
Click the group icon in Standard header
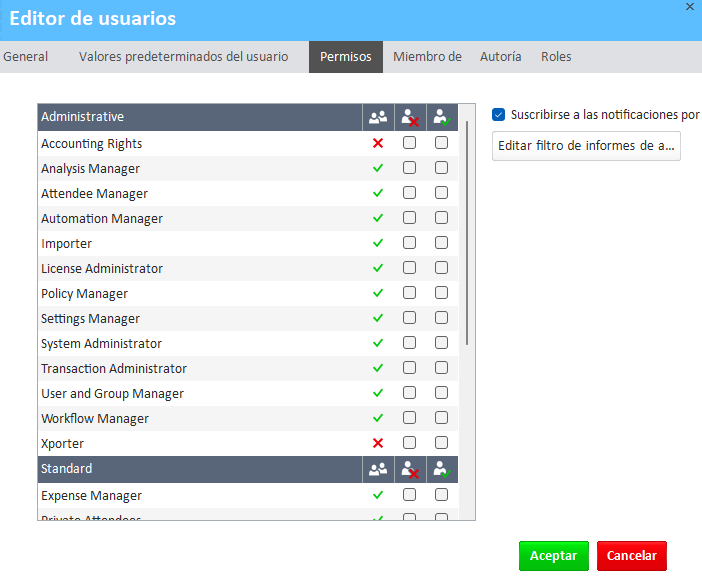coord(378,469)
